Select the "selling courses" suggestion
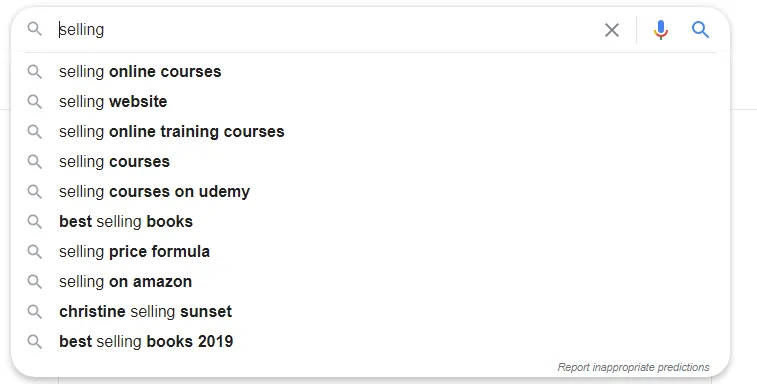The image size is (757, 384). (x=370, y=161)
